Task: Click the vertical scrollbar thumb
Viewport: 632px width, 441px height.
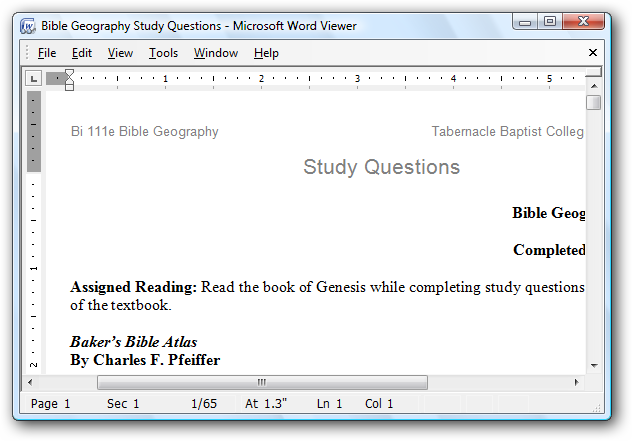Action: pyautogui.click(x=594, y=102)
